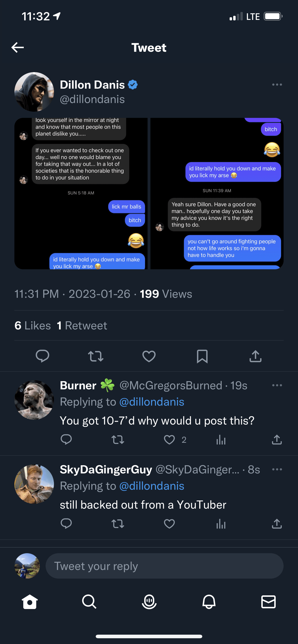Image resolution: width=298 pixels, height=644 pixels.
Task: Share the main tweet
Action: [256, 356]
